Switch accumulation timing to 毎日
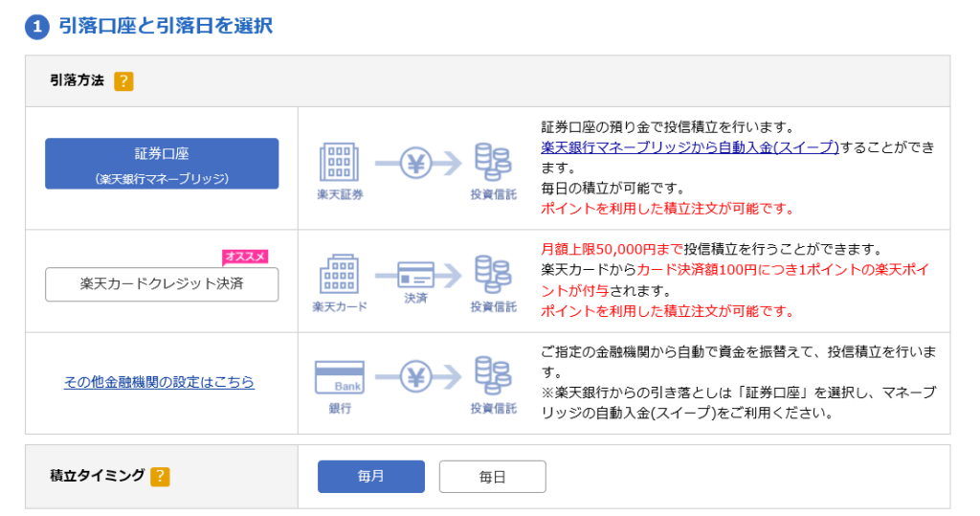Image resolution: width=980 pixels, height=516 pixels. (492, 476)
